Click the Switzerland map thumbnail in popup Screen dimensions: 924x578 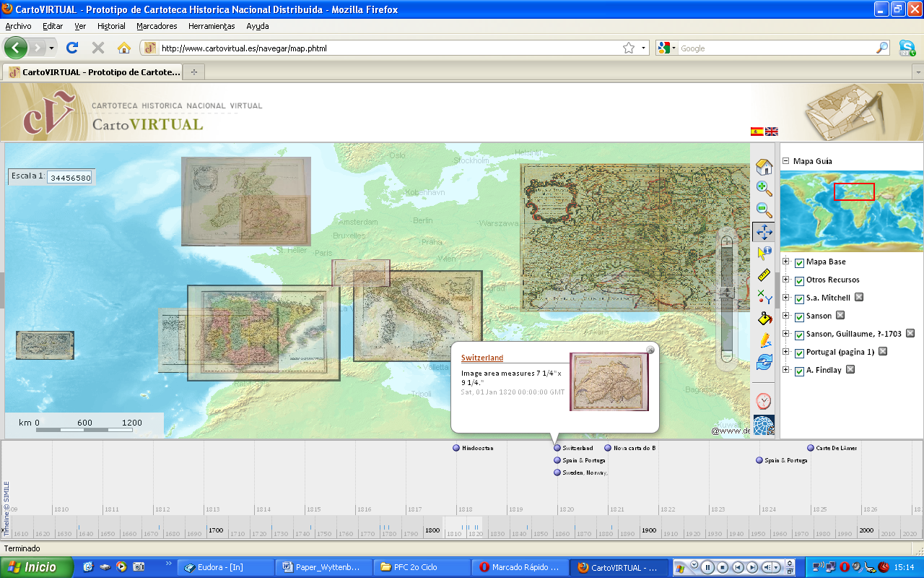[x=609, y=381]
